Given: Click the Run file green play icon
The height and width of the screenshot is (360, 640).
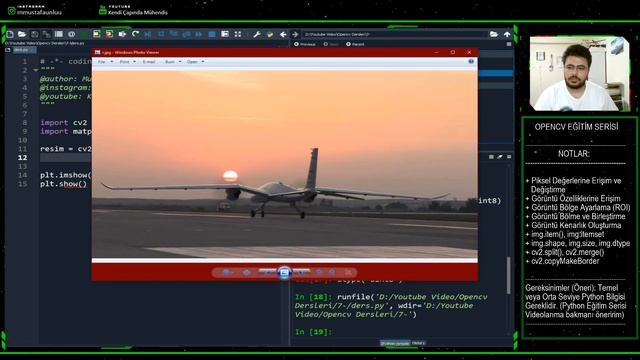Looking at the screenshot, I should [x=84, y=35].
